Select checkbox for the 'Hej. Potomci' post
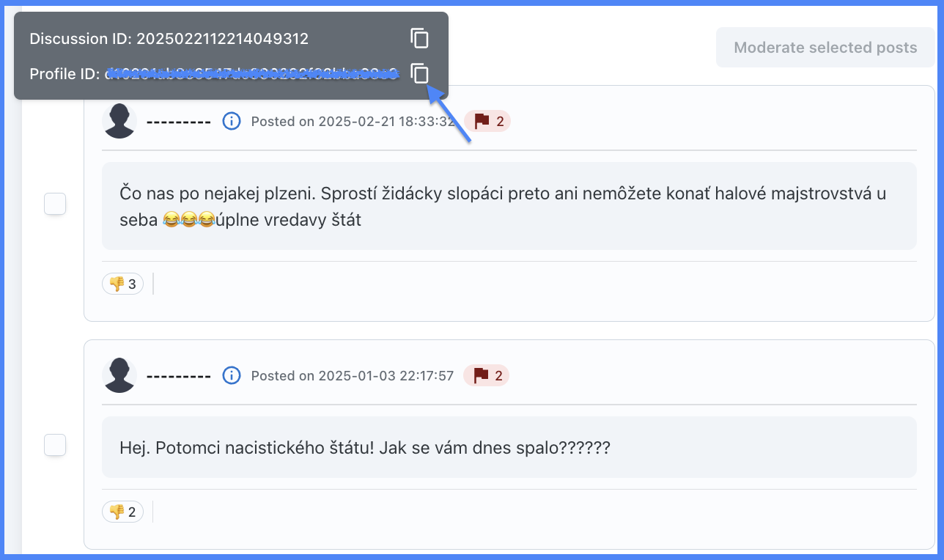The height and width of the screenshot is (560, 944). [x=55, y=444]
